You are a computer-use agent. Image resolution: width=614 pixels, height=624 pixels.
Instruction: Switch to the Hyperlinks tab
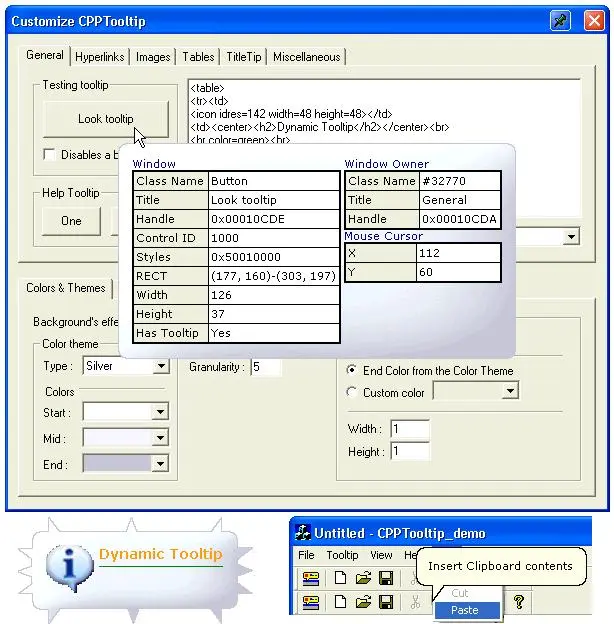pyautogui.click(x=99, y=57)
